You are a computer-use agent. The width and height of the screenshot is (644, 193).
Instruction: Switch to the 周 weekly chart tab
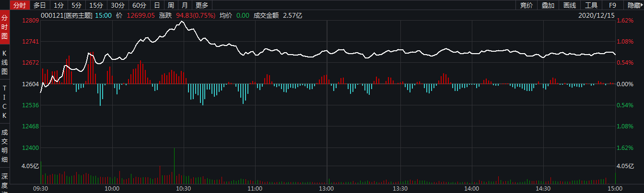coord(171,5)
